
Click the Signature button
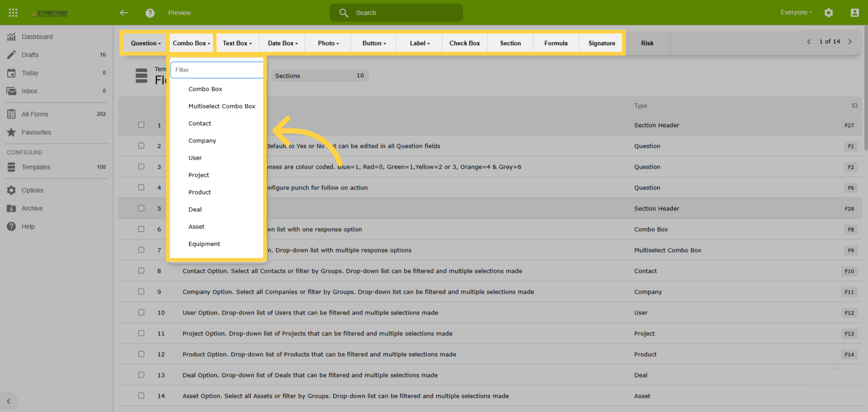(601, 43)
